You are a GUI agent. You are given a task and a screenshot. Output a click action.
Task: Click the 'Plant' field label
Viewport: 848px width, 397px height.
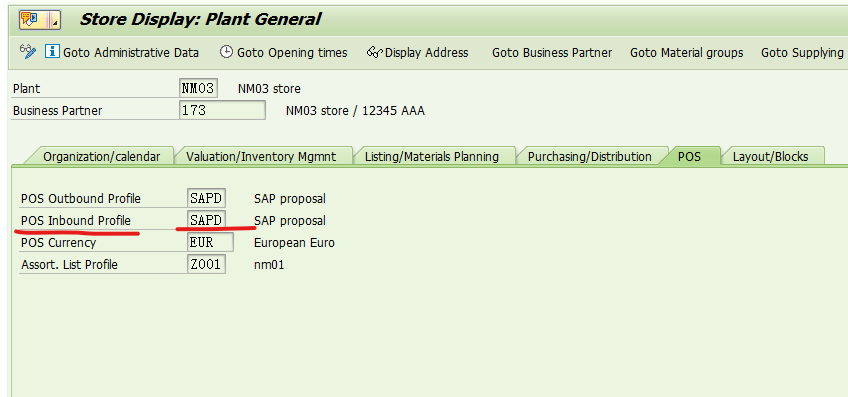click(26, 89)
